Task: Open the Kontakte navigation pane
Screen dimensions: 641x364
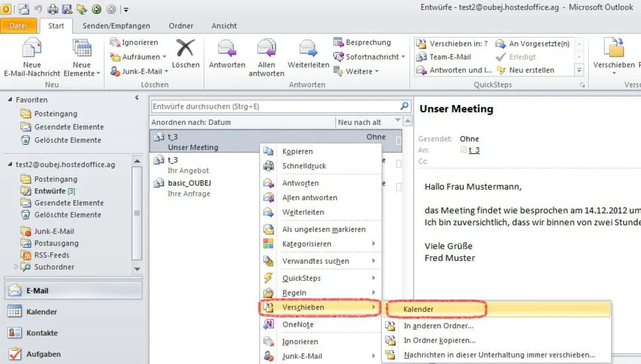Action: coord(74,333)
